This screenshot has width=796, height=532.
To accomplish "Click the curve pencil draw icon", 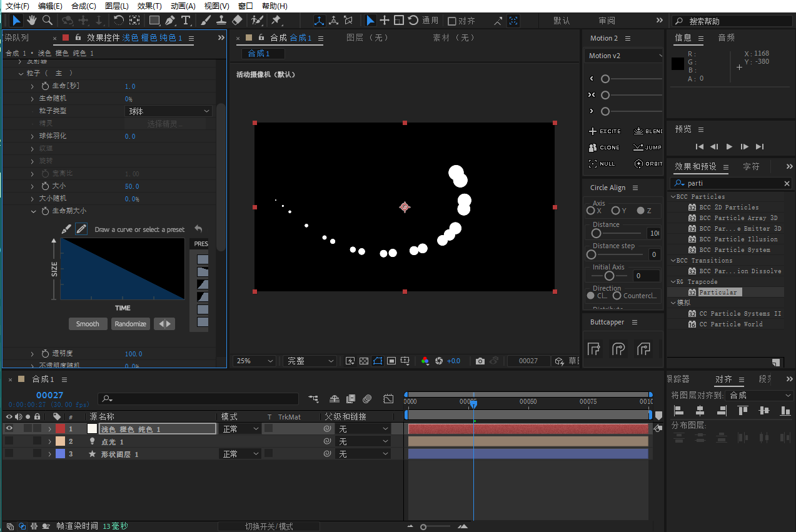I will pyautogui.click(x=81, y=229).
